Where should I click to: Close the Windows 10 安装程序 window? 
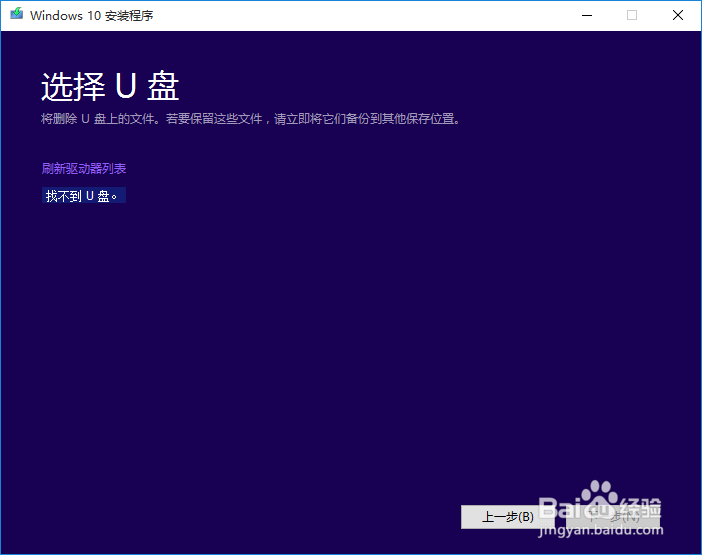click(x=678, y=15)
